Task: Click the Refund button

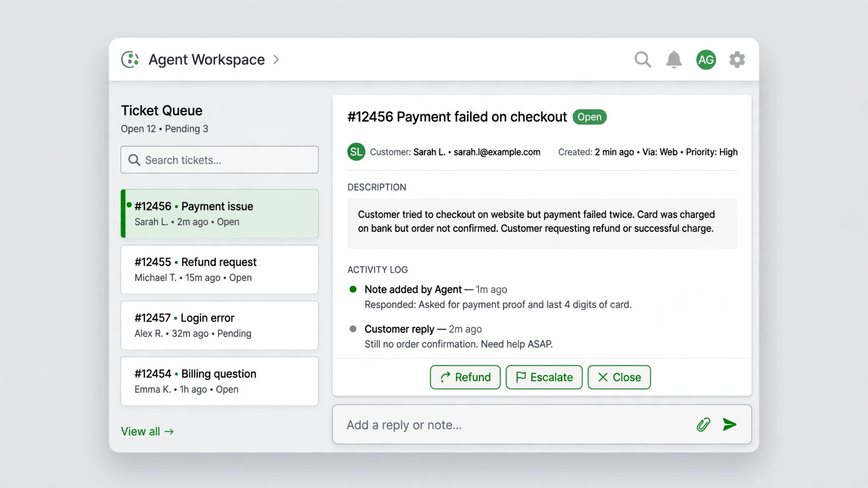Action: (x=465, y=377)
